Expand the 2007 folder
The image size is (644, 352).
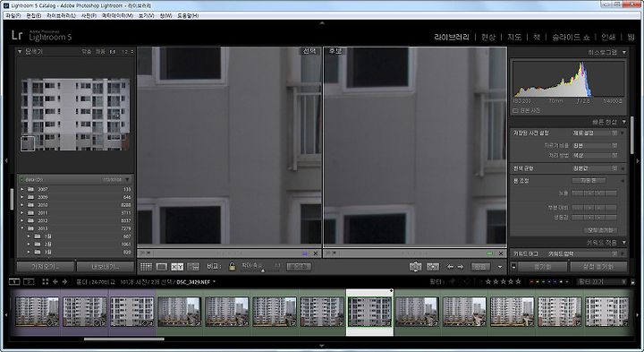(22, 190)
